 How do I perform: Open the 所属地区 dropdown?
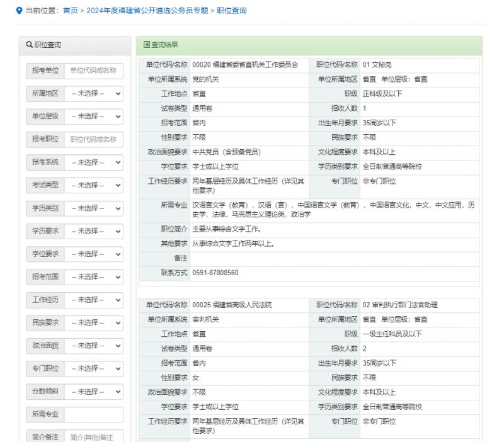[93, 94]
